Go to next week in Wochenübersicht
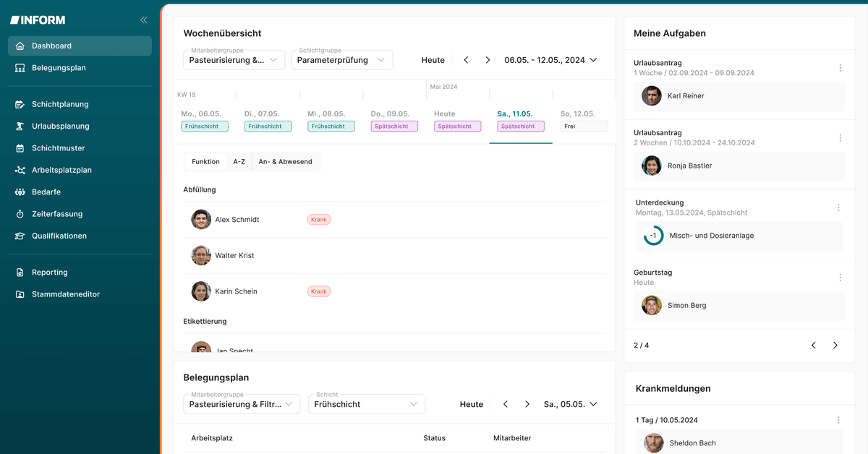 (488, 60)
